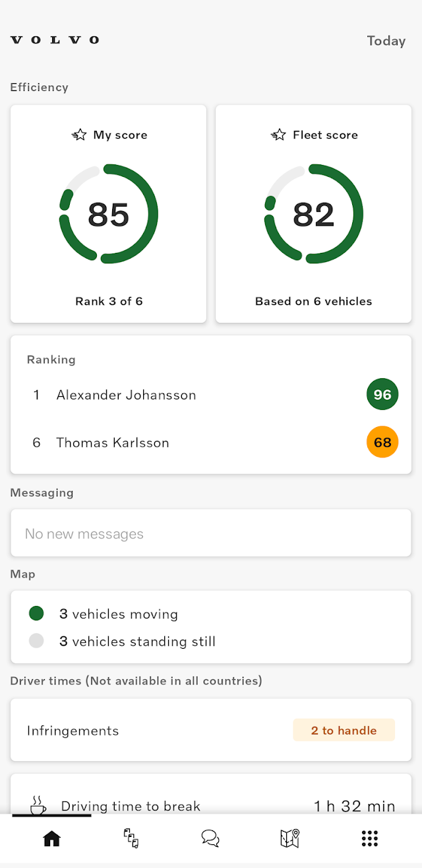Open the more apps grid icon
Viewport: 422px width, 868px height.
(x=370, y=838)
